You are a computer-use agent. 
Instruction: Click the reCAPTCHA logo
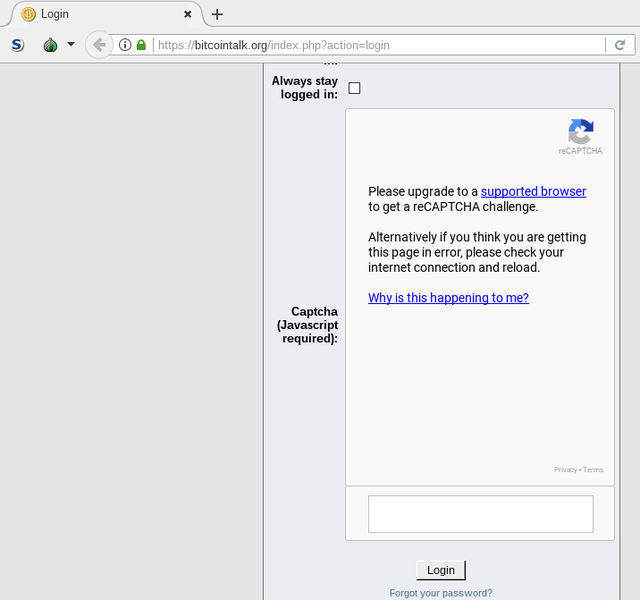pos(580,131)
